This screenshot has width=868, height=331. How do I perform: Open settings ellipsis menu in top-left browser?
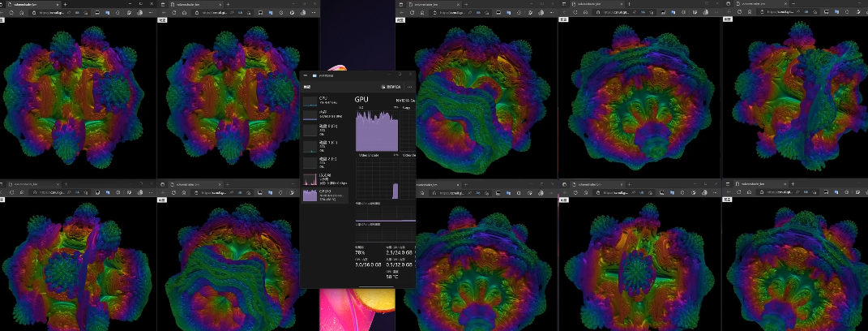tap(152, 12)
